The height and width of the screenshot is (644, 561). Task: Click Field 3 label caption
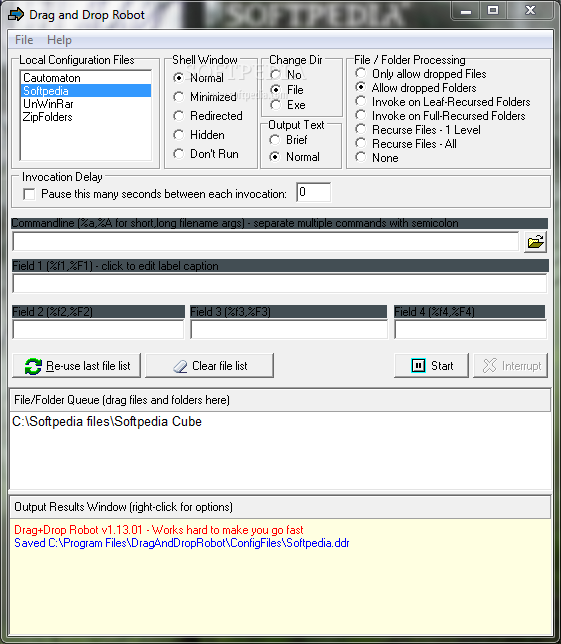coord(288,312)
